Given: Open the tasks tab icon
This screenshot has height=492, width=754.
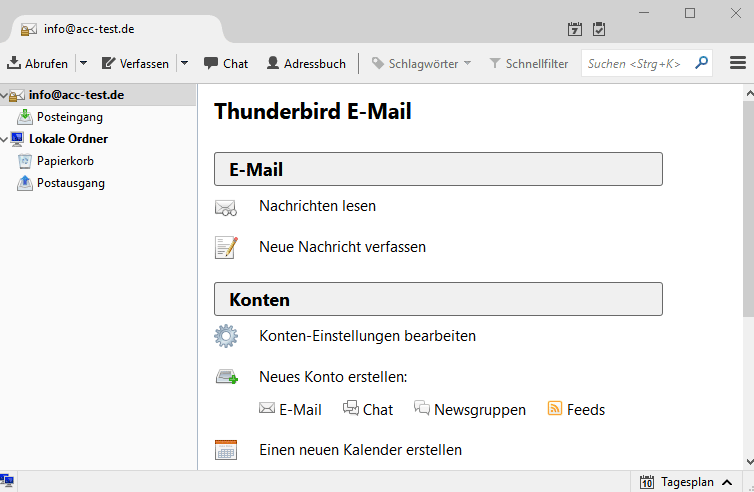Looking at the screenshot, I should [x=599, y=29].
